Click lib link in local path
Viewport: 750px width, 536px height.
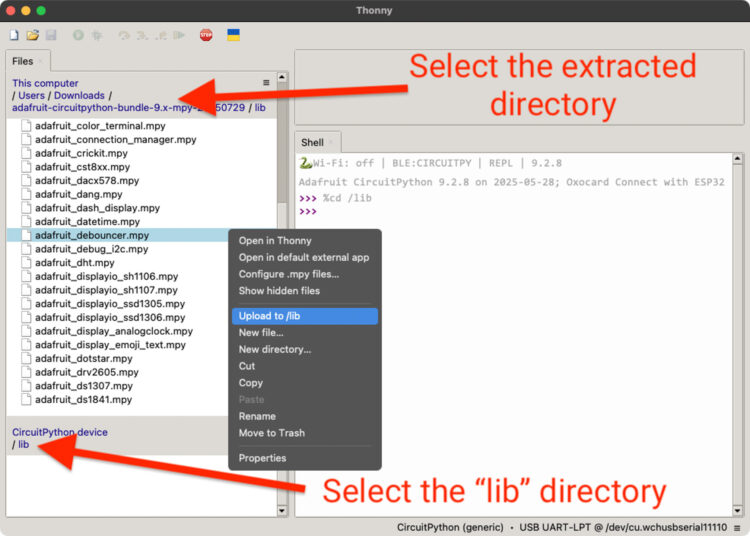click(260, 108)
